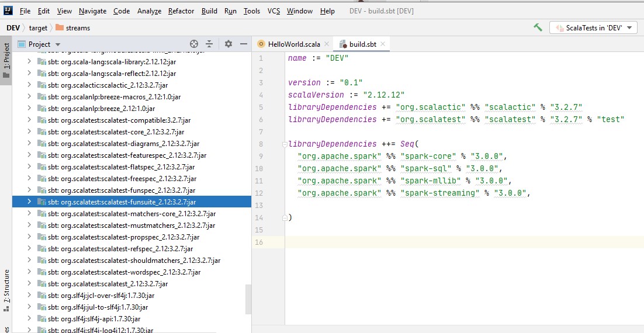The height and width of the screenshot is (333, 644).
Task: Open the Build menu
Action: point(209,11)
